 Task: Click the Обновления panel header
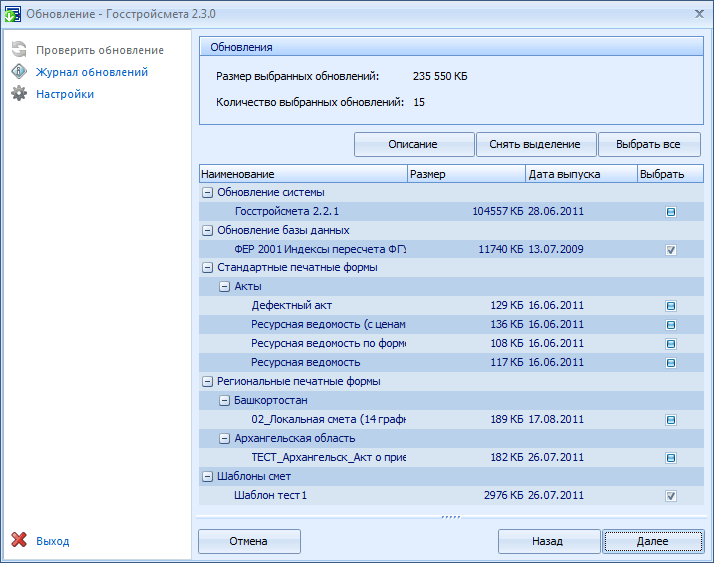coord(451,47)
